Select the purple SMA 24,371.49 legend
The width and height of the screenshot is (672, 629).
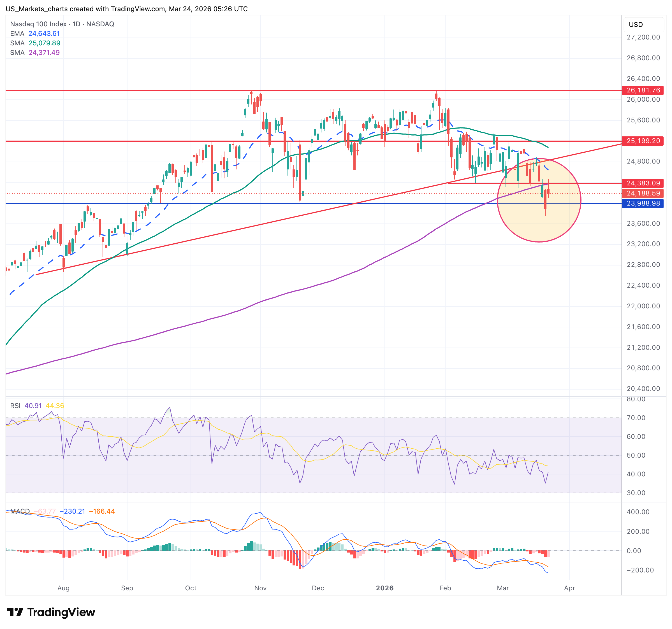tap(35, 52)
